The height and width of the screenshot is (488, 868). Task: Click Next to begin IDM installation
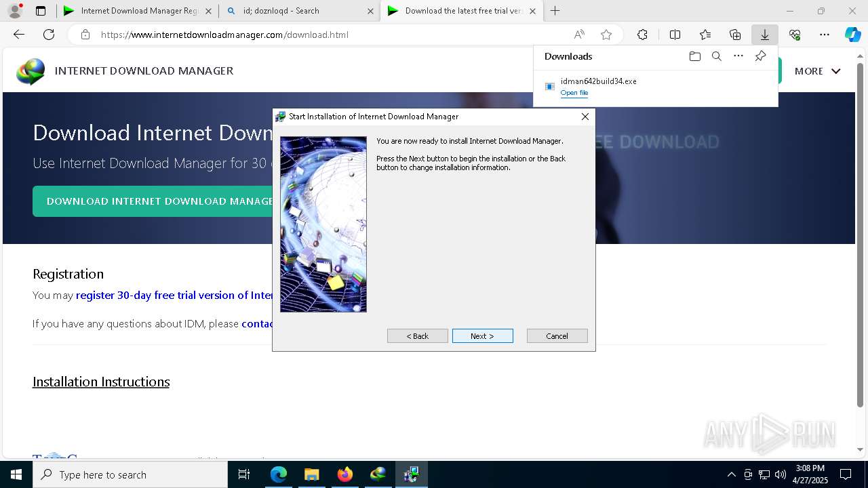pyautogui.click(x=482, y=336)
